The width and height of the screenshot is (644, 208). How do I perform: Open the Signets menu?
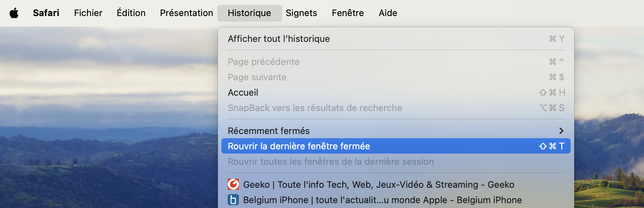pyautogui.click(x=301, y=13)
